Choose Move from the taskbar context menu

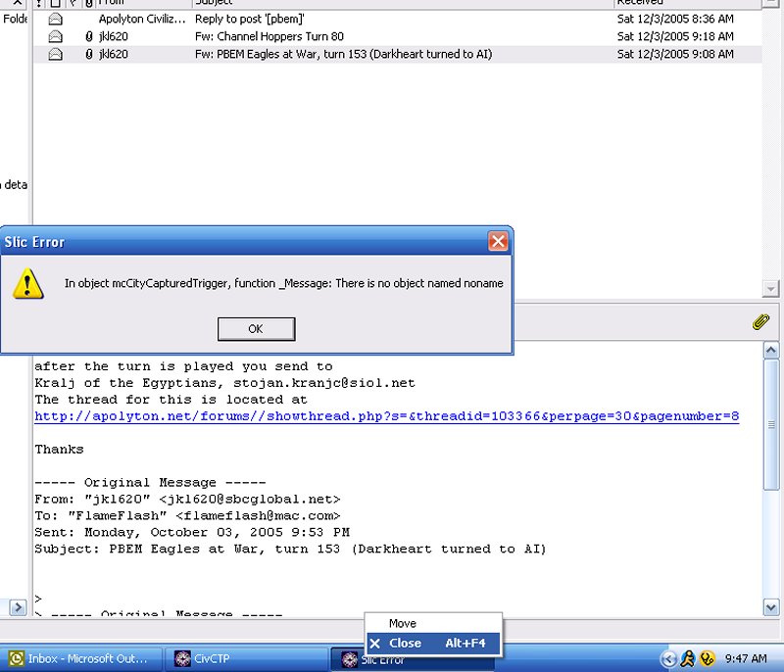coord(403,623)
